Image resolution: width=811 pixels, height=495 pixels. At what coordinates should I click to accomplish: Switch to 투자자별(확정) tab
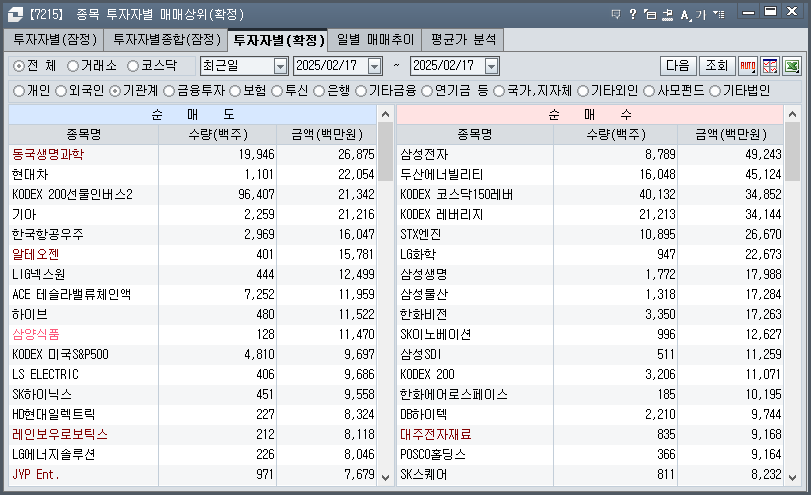(278, 40)
